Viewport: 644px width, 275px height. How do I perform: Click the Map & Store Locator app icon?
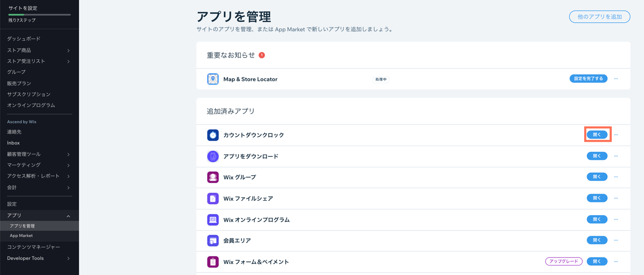pyautogui.click(x=213, y=79)
